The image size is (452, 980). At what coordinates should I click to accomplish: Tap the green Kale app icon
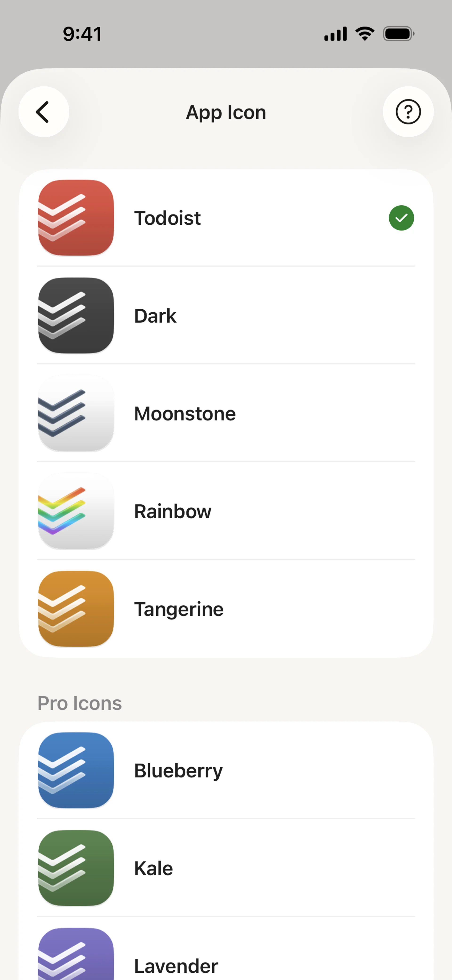76,868
